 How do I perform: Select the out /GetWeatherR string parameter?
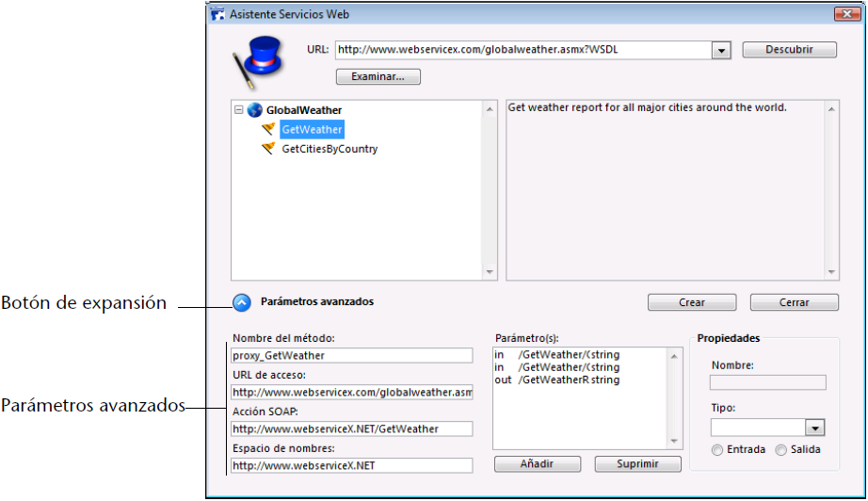[x=557, y=380]
